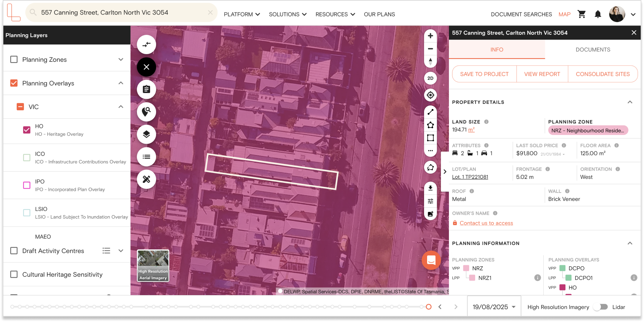Screen dimensions: 644x322
Task: Check Cultural Heritage Sensitivity checkbox
Action: [x=14, y=274]
